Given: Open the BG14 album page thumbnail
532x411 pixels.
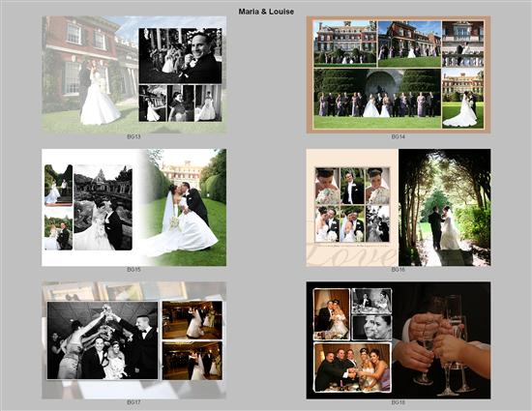Looking at the screenshot, I should pos(399,74).
